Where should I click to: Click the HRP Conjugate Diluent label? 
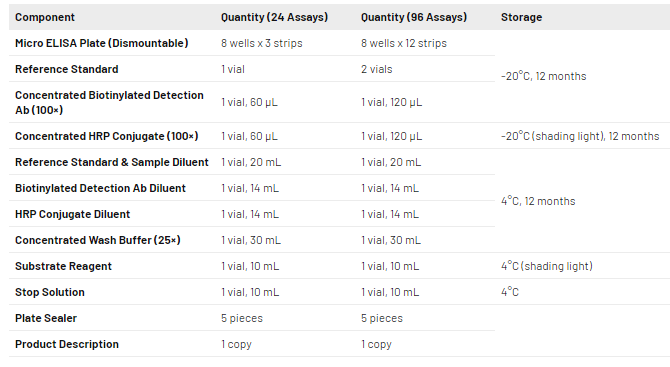click(x=73, y=214)
